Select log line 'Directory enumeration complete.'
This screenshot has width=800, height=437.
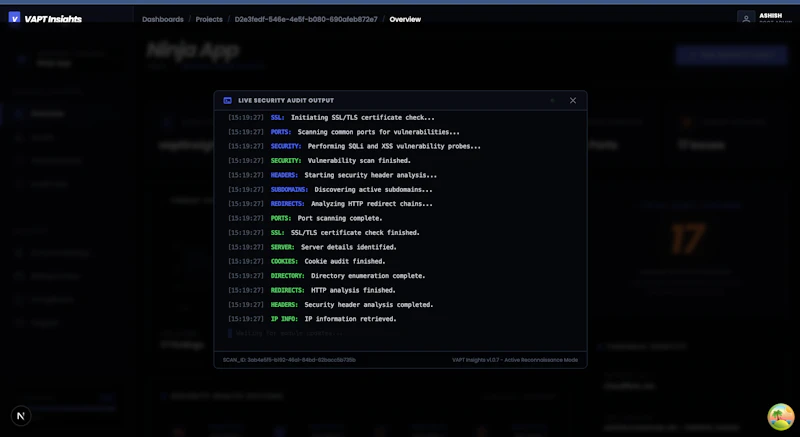(368, 276)
